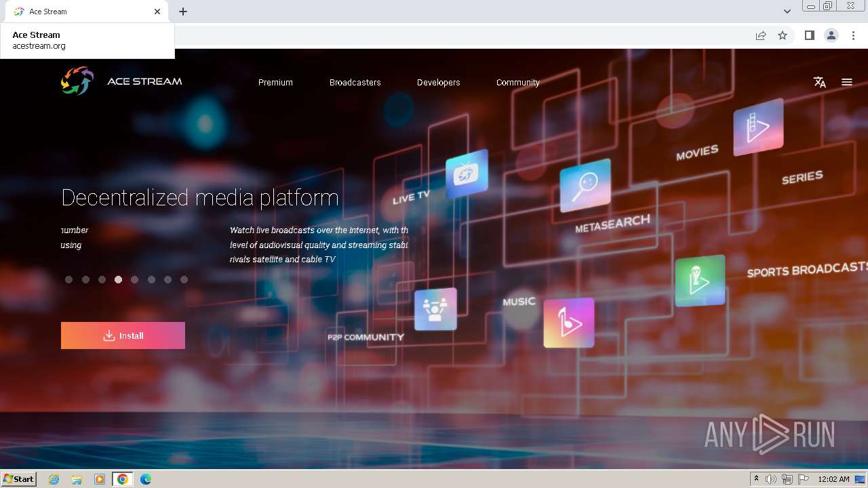Image resolution: width=868 pixels, height=488 pixels.
Task: Click the LIVE TV label
Action: click(x=412, y=197)
